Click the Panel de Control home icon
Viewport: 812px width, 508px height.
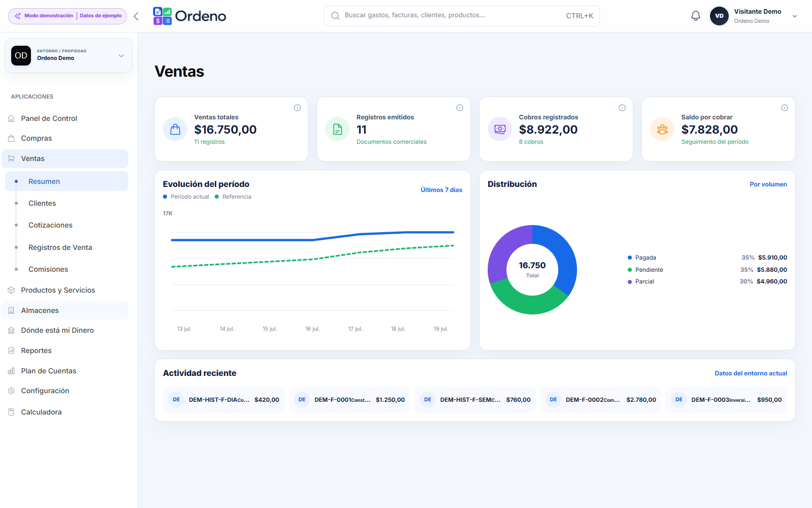coord(11,118)
